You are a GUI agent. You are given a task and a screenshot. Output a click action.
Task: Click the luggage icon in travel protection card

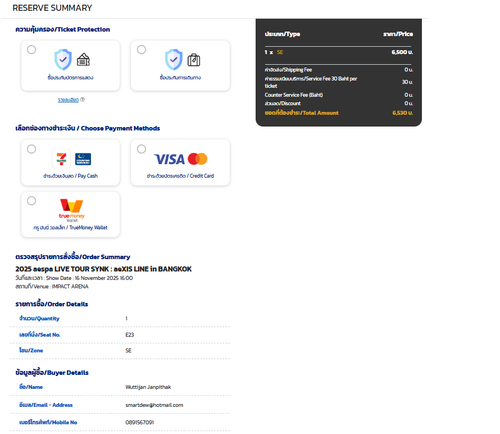click(194, 60)
